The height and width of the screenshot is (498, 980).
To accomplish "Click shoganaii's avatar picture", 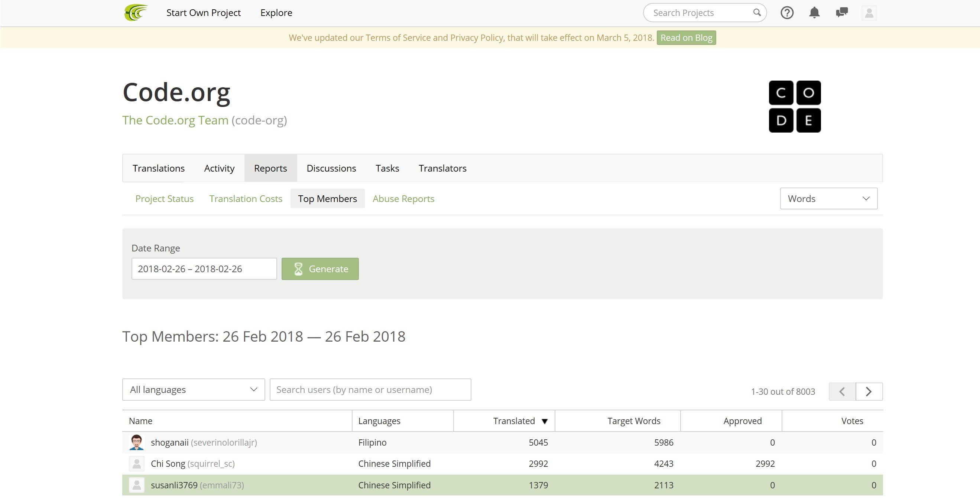I will tap(137, 442).
